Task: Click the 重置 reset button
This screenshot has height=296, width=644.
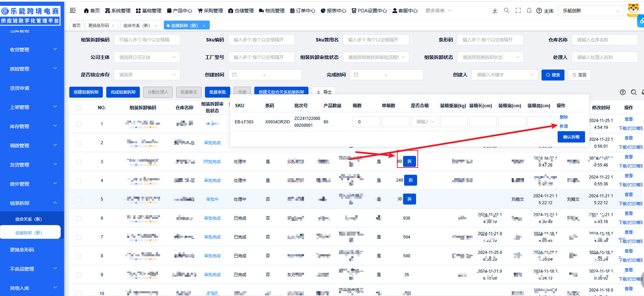Action: pyautogui.click(x=580, y=75)
